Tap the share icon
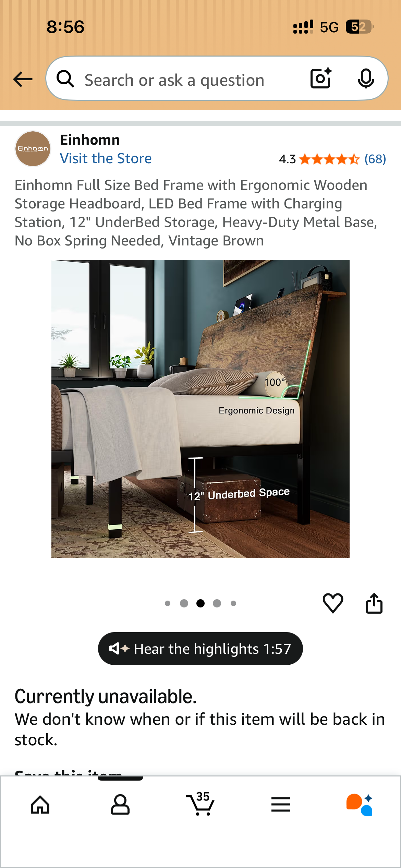Viewport: 401px width, 868px height. [x=374, y=603]
